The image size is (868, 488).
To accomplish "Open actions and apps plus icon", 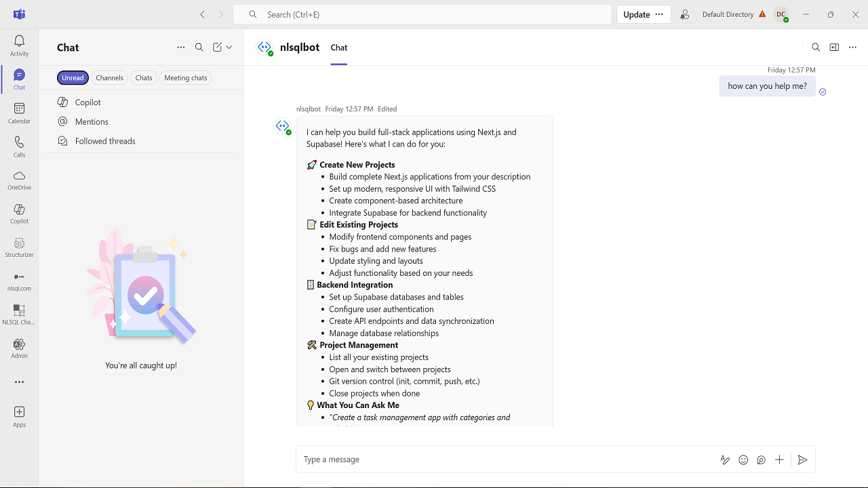I will (x=780, y=460).
